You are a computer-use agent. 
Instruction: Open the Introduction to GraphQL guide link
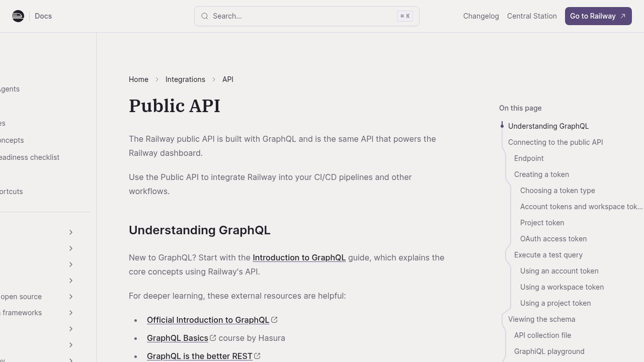(x=299, y=257)
